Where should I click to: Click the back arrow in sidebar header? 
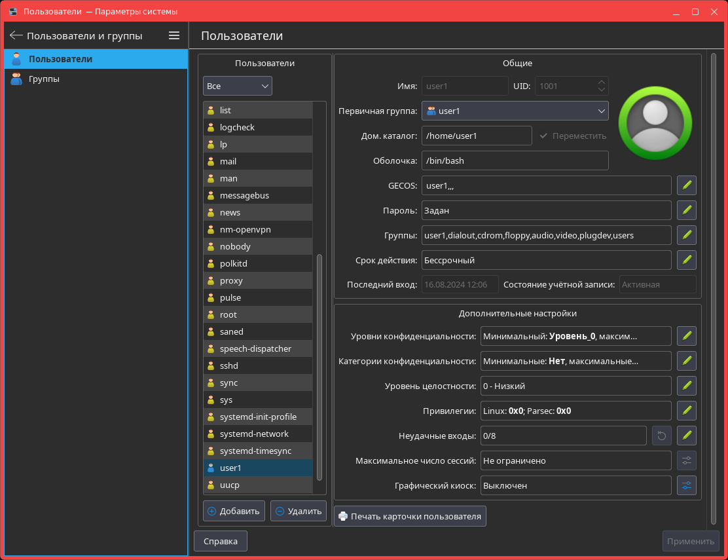point(16,35)
